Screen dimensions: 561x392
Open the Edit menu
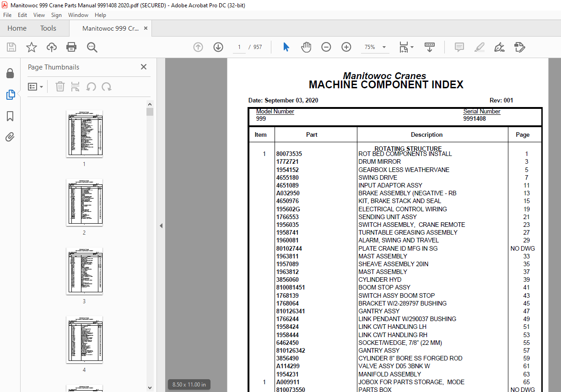23,15
